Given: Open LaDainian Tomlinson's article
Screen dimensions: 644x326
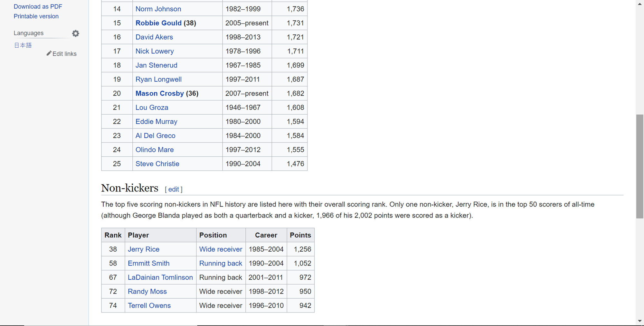Looking at the screenshot, I should 160,277.
